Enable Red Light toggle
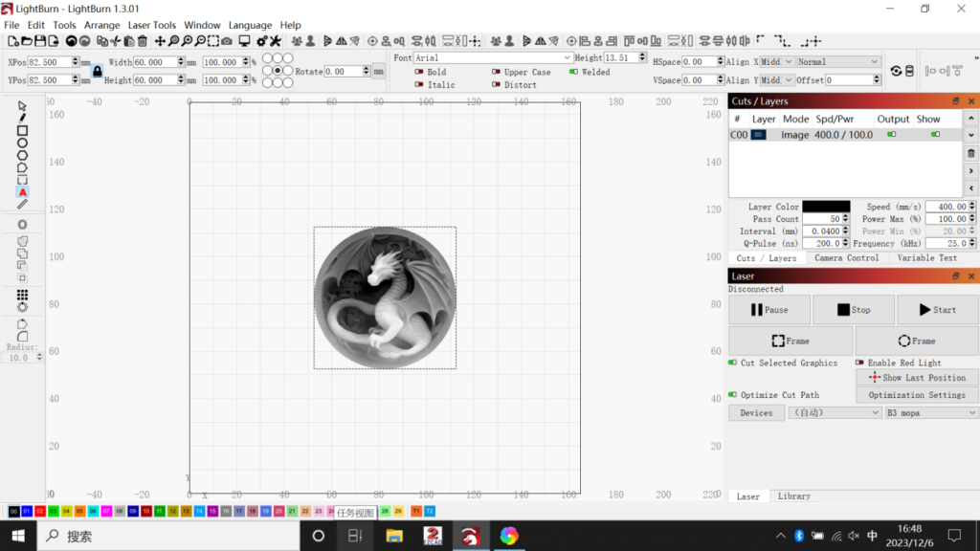980x551 pixels. point(859,363)
